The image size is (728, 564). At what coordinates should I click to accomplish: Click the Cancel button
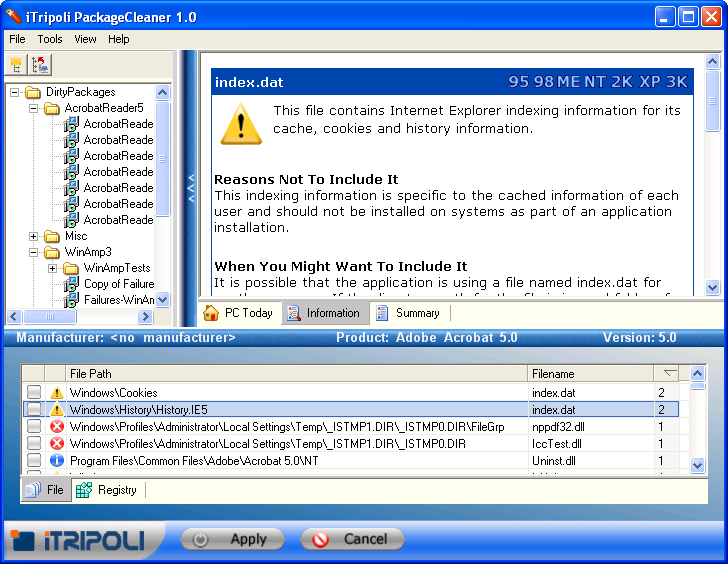pos(352,539)
